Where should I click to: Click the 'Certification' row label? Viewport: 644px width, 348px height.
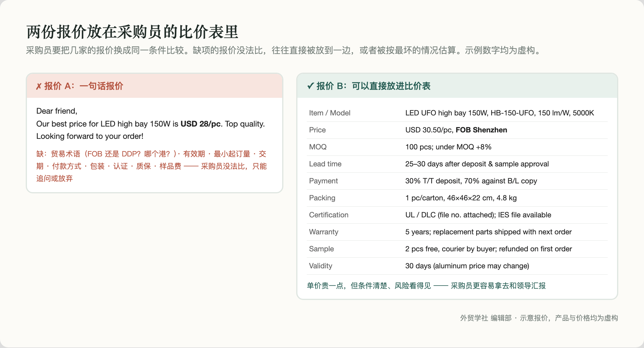(329, 215)
